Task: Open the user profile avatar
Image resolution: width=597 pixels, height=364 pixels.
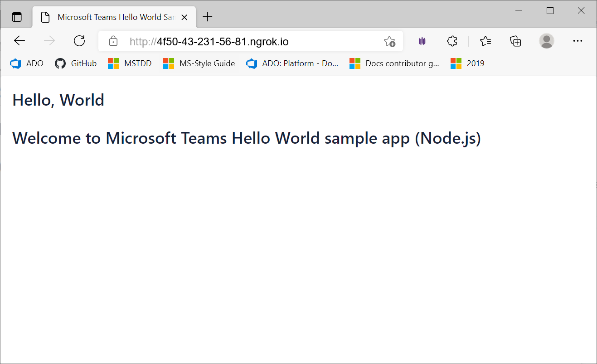Action: [x=547, y=41]
